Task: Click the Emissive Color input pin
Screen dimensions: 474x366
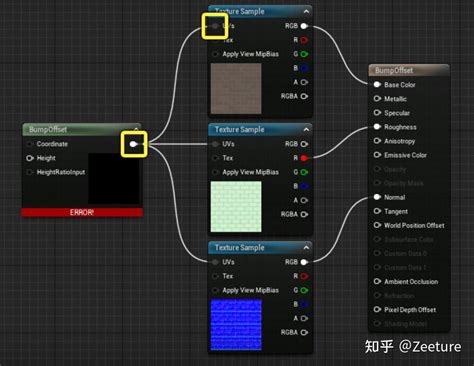Action: tap(377, 155)
